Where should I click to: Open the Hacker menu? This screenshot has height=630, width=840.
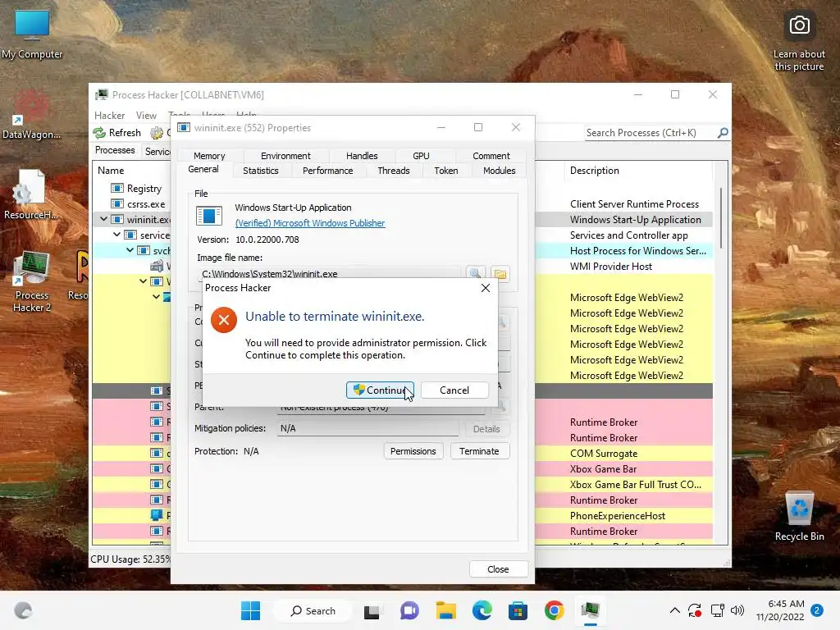(x=109, y=116)
